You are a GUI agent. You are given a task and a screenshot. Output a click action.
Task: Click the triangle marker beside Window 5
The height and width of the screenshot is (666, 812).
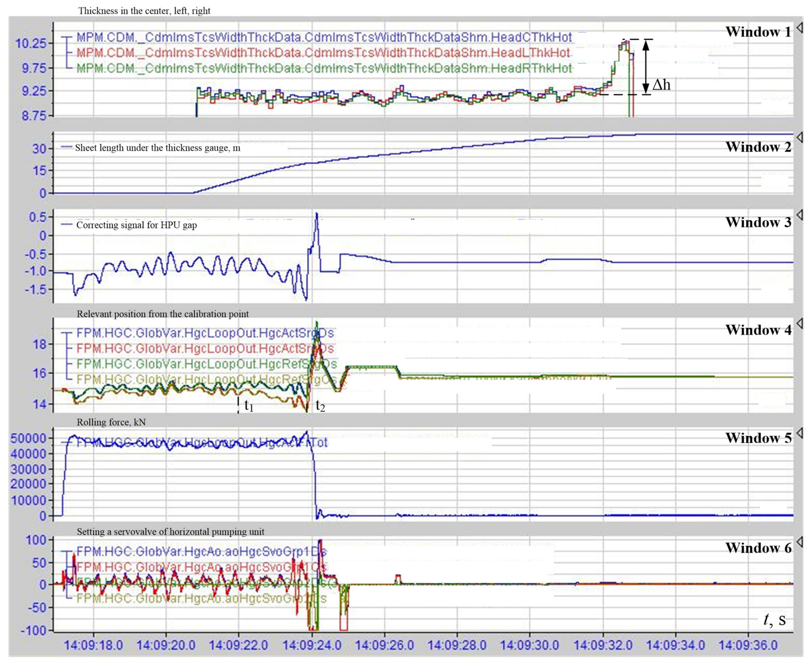pos(800,433)
